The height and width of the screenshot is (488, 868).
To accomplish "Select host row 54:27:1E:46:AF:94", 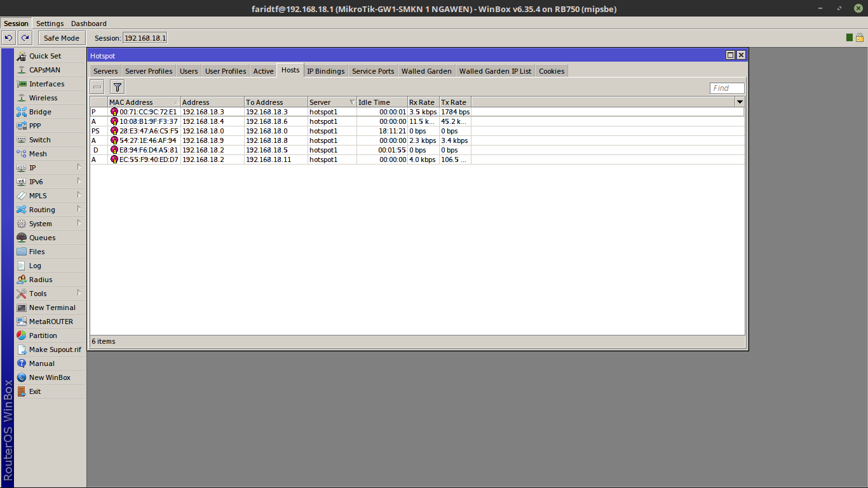I will tap(417, 140).
